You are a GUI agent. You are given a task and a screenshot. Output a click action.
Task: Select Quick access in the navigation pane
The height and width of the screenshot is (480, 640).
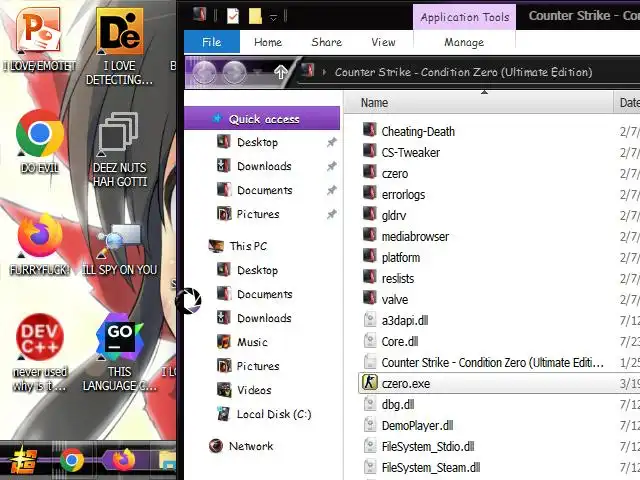tap(262, 119)
